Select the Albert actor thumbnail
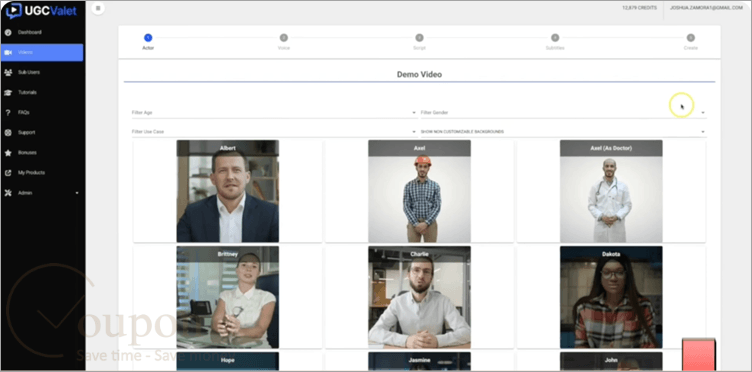 point(228,191)
